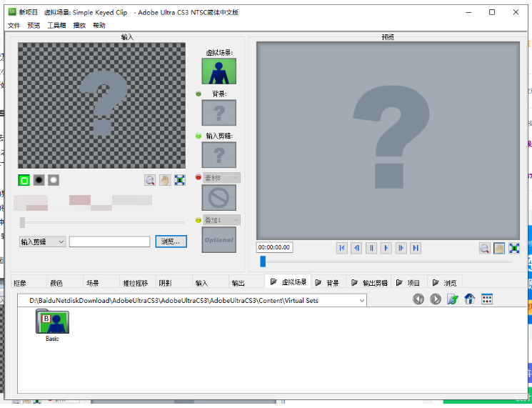Switch to the 项目 browser tab

(x=408, y=283)
